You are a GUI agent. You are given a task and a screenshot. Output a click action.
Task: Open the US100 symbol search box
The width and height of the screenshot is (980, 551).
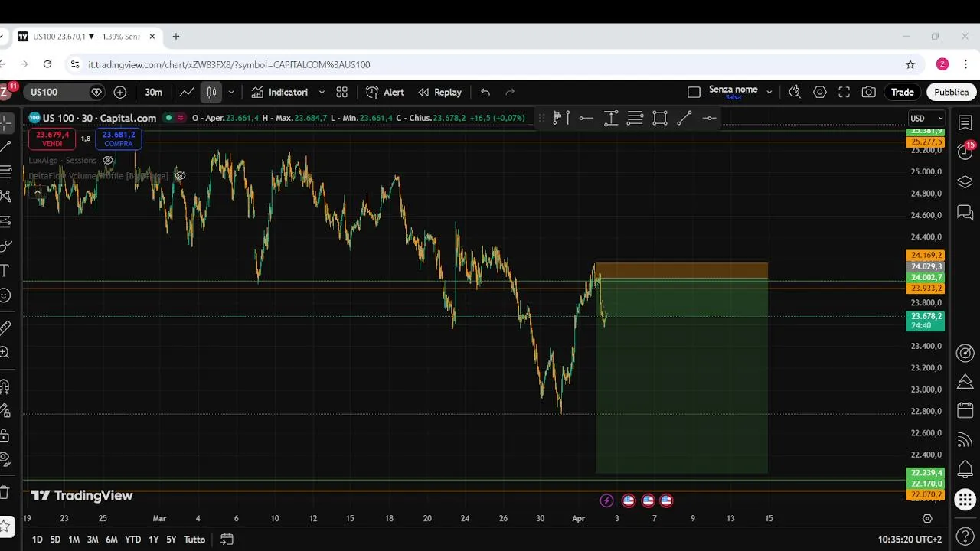pyautogui.click(x=66, y=92)
